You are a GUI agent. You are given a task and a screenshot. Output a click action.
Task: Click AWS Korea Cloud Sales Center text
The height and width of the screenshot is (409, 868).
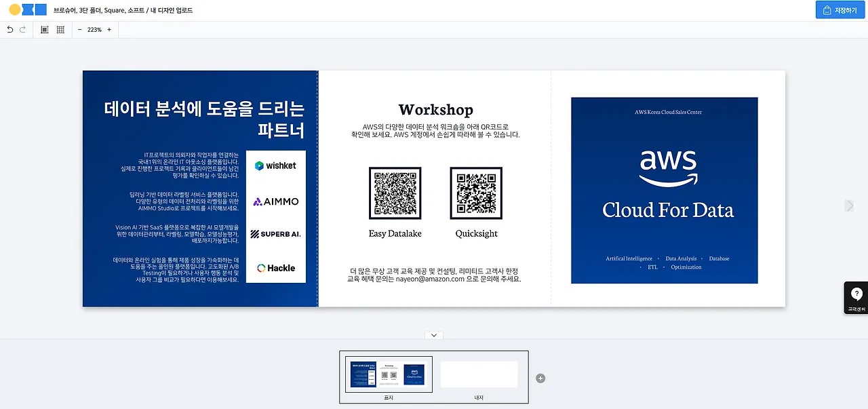tap(668, 112)
